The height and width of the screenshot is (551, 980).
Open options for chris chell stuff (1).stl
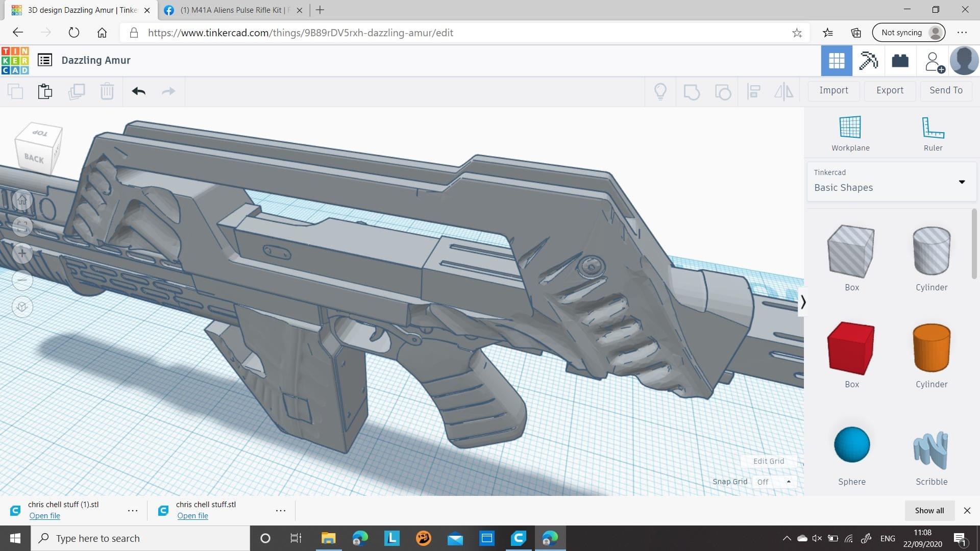133,510
